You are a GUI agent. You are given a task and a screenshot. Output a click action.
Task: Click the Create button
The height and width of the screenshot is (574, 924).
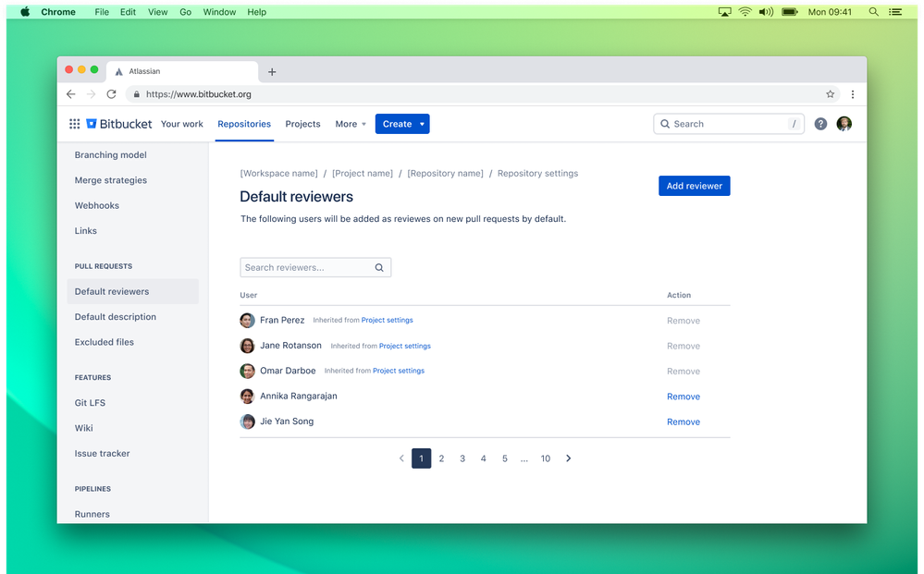[397, 124]
